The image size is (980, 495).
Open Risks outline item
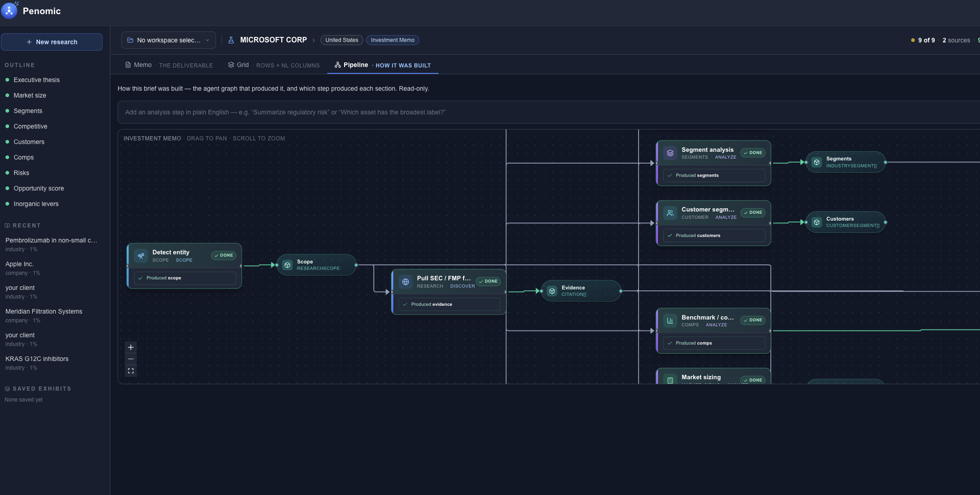click(x=21, y=173)
